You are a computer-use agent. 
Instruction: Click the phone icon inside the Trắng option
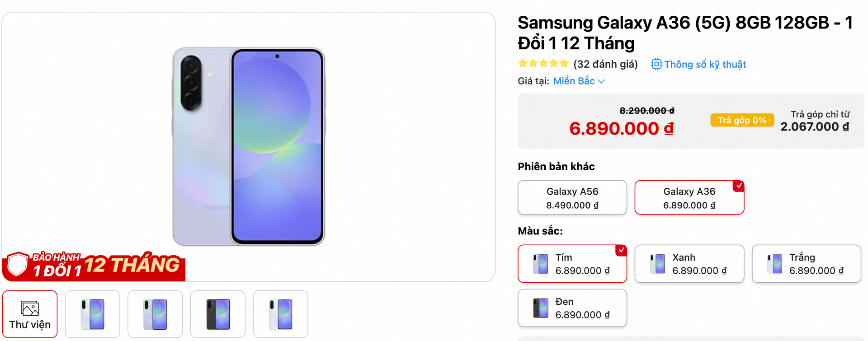coord(775,263)
